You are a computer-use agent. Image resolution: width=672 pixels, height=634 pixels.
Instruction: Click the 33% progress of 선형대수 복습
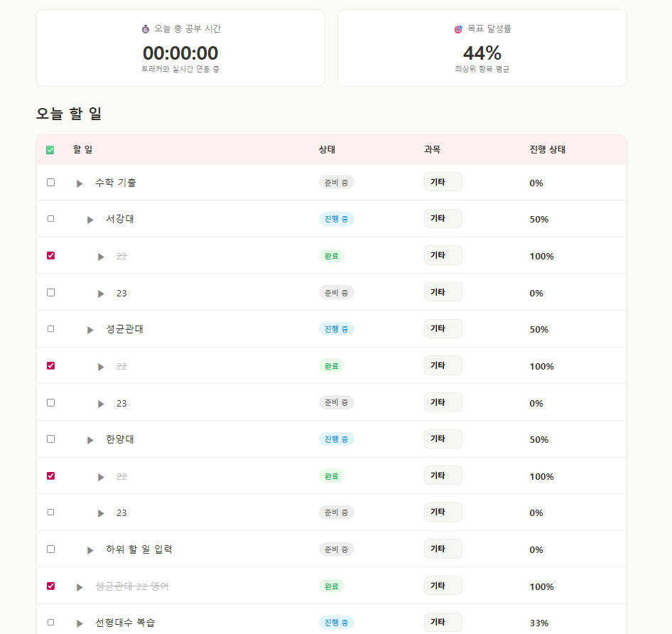tap(538, 623)
